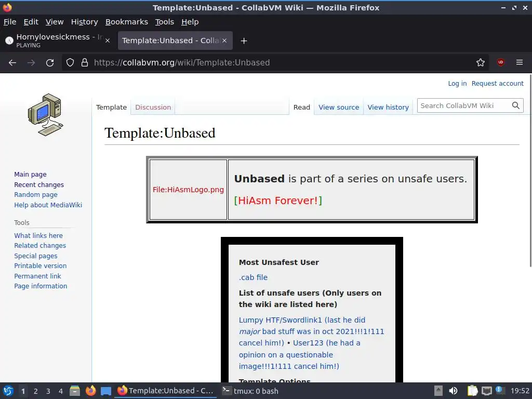Open the uBlock Origin extension icon
The height and width of the screenshot is (399, 532).
(x=500, y=62)
